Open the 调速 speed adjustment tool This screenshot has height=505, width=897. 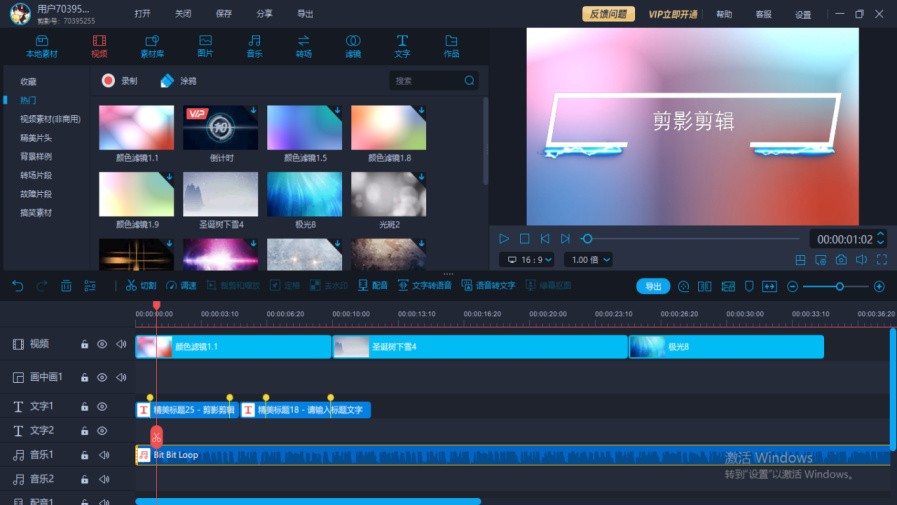pyautogui.click(x=181, y=286)
